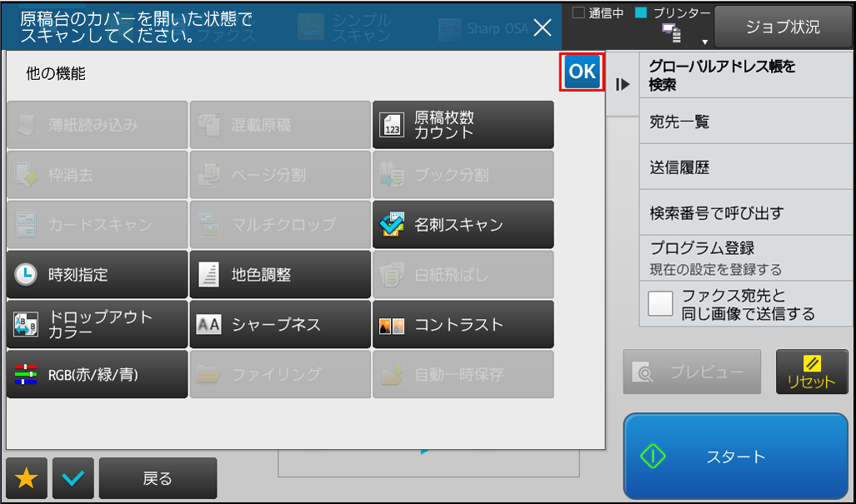Open 送信履歴 from action panel

[x=746, y=167]
